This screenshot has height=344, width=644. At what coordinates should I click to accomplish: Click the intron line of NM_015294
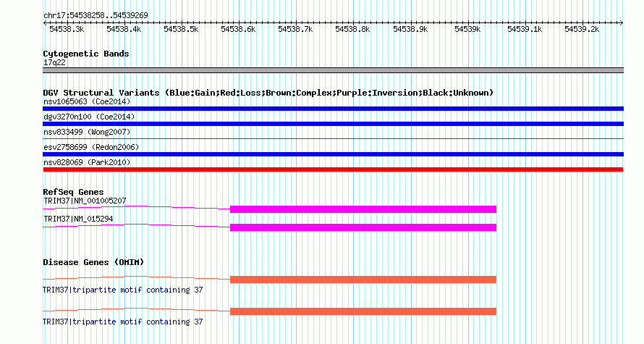[x=136, y=225]
